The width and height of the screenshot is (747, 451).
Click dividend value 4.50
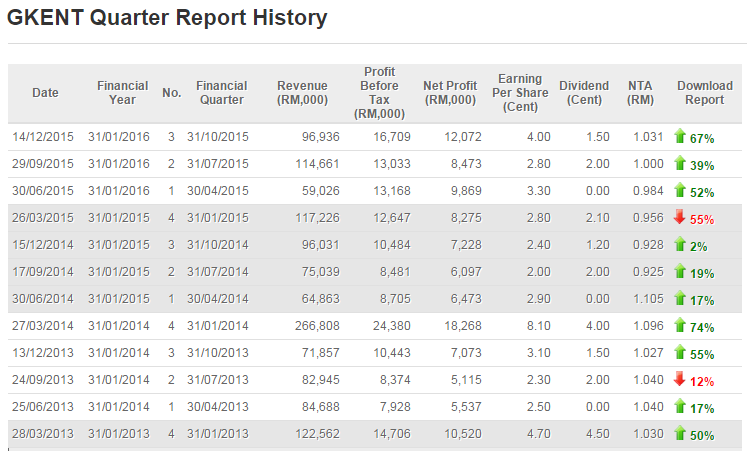point(598,434)
